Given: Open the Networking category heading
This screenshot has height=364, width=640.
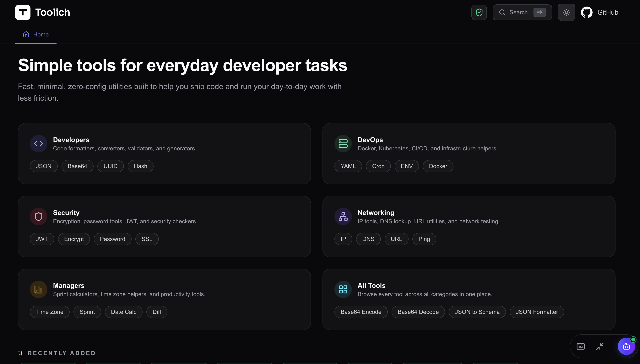Looking at the screenshot, I should point(376,213).
